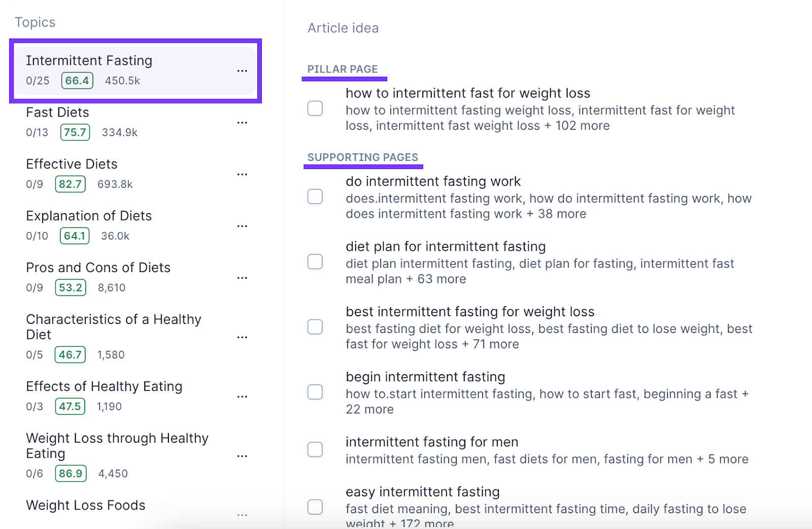
Task: Click the 'how to intermittent fast for weight loss' title
Action: tap(468, 93)
